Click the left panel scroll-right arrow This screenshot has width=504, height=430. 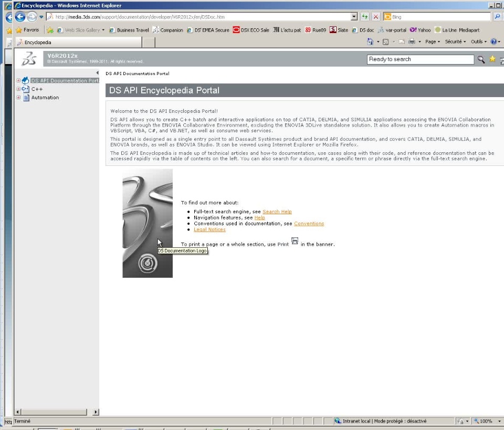[x=96, y=412]
